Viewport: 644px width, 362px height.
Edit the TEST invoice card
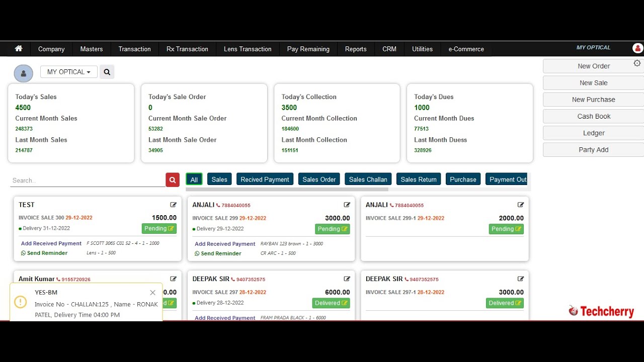point(174,205)
